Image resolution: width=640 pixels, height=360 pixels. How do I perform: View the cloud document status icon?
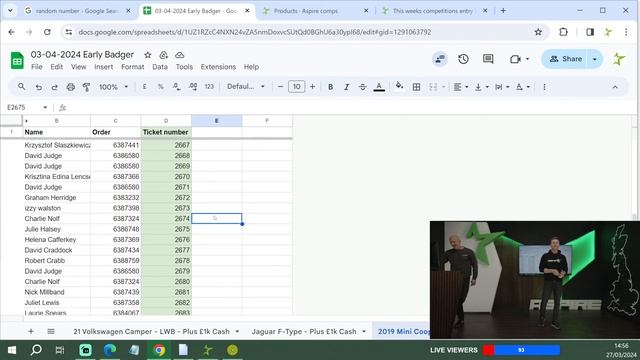[x=179, y=55]
